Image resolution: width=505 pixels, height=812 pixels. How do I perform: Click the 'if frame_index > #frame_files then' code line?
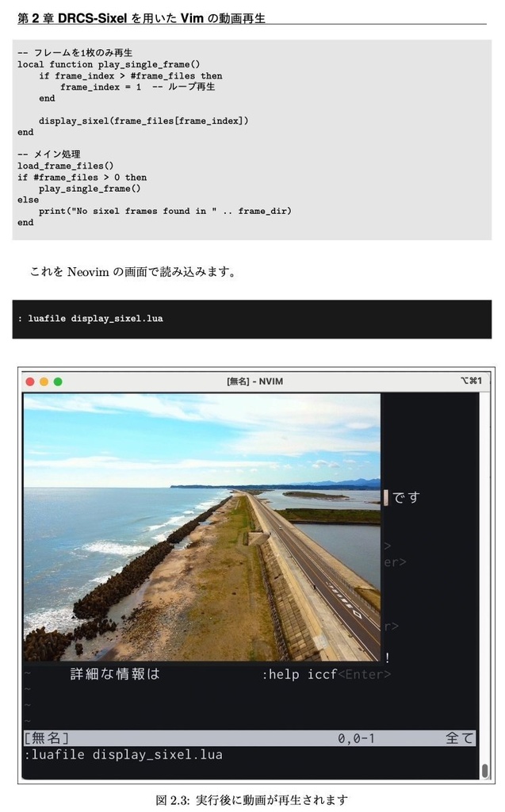click(131, 75)
